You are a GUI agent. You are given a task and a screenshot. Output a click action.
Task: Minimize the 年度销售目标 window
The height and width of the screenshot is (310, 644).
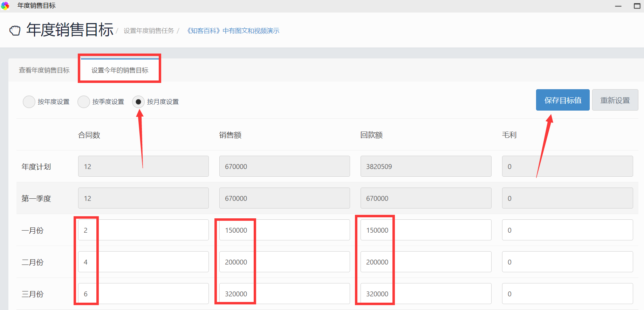(x=618, y=6)
